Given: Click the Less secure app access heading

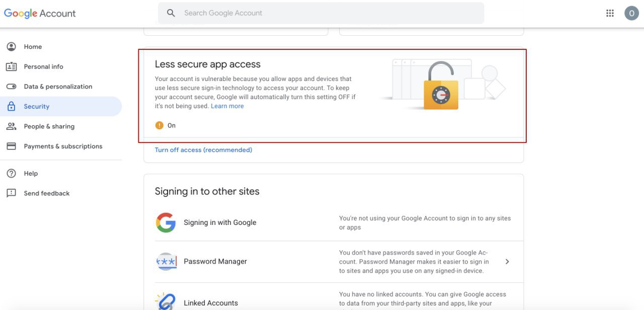Looking at the screenshot, I should tap(208, 64).
